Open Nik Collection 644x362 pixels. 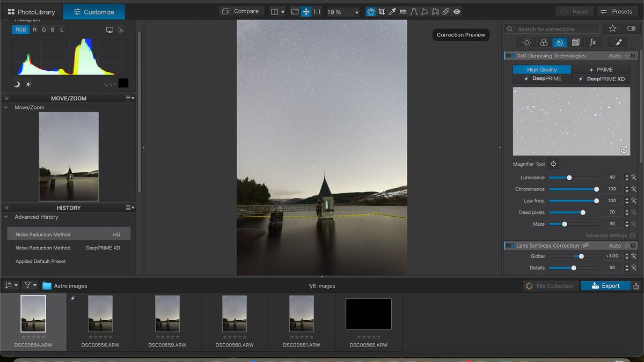(550, 286)
